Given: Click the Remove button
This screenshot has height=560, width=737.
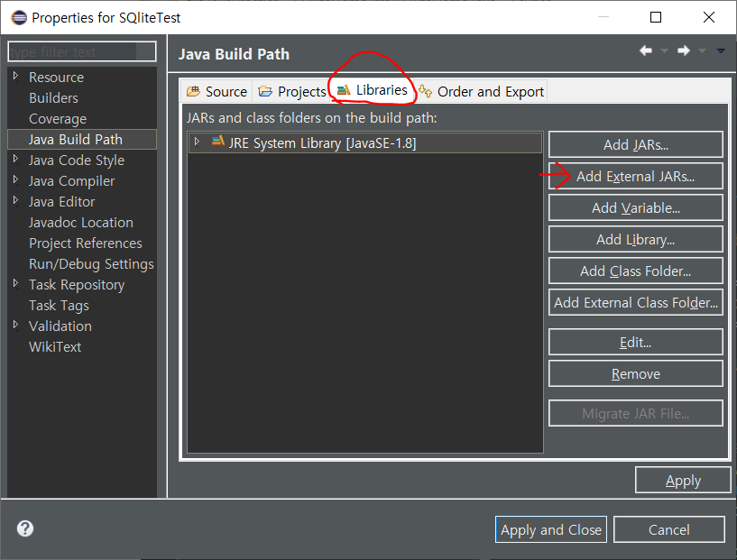Looking at the screenshot, I should click(635, 374).
